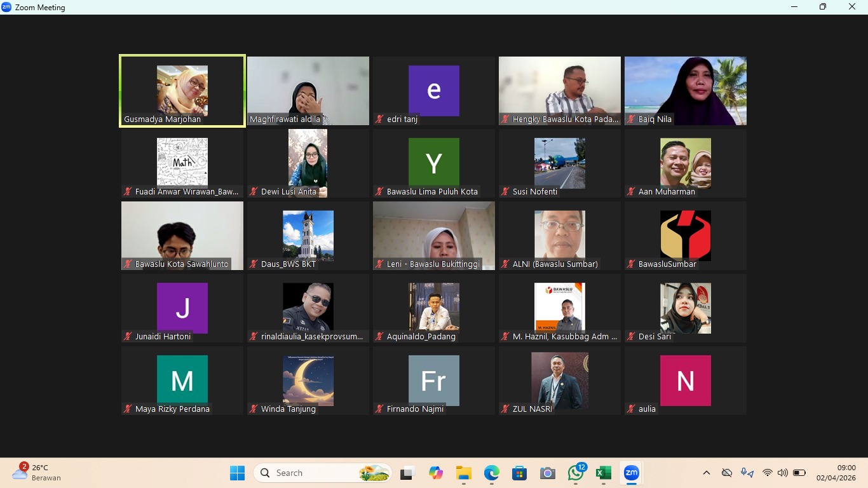Select Gusmadya Marjohan's video tile

pos(182,91)
